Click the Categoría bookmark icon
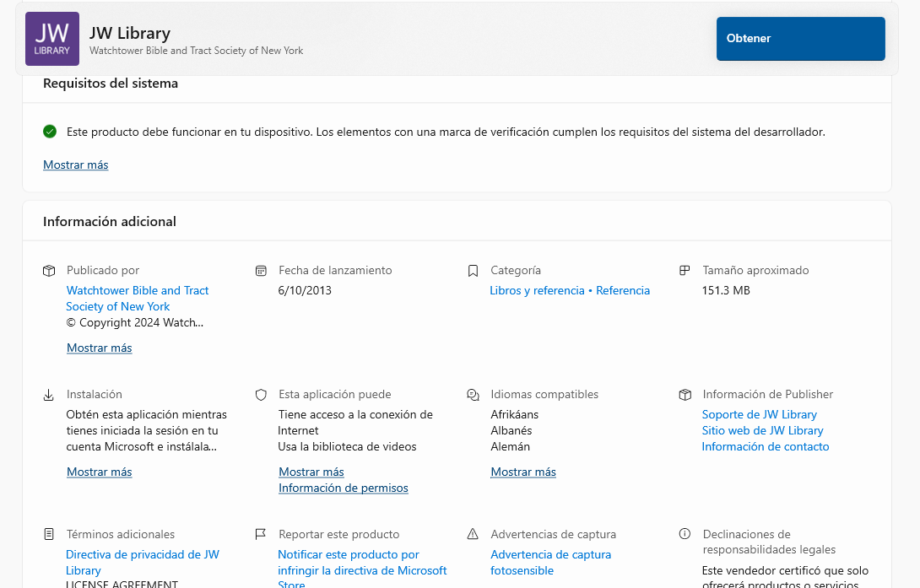Screen dimensions: 920x588 (473, 270)
